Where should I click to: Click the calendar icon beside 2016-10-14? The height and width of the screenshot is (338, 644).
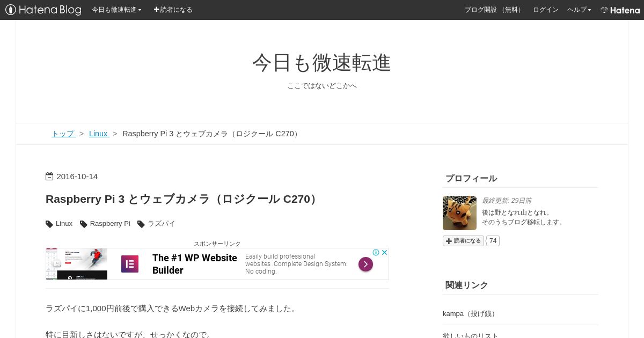click(49, 177)
